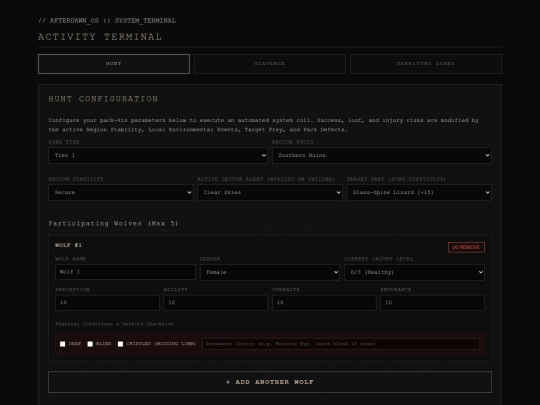Click the Physical Conditions & Defects Checklist label
Screen dimensions: 540x405
coord(114,324)
